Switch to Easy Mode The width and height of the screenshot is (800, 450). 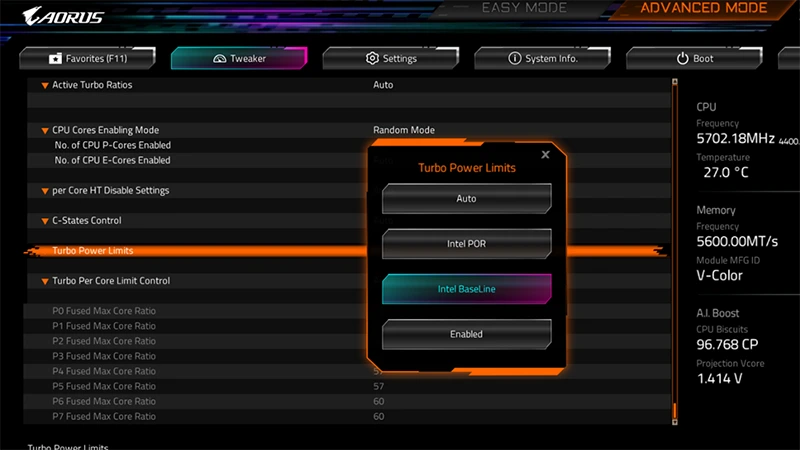(x=526, y=9)
